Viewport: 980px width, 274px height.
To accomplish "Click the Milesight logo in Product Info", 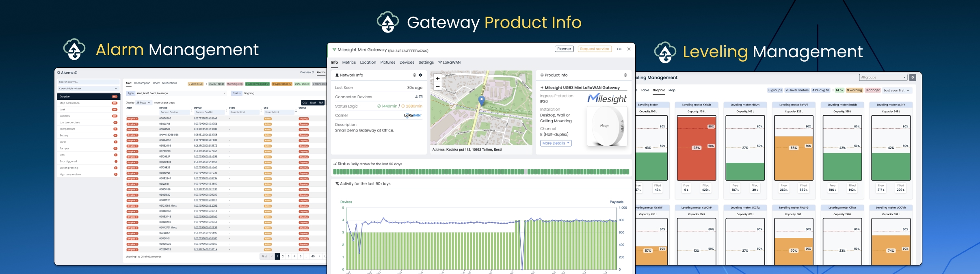I will (x=607, y=99).
